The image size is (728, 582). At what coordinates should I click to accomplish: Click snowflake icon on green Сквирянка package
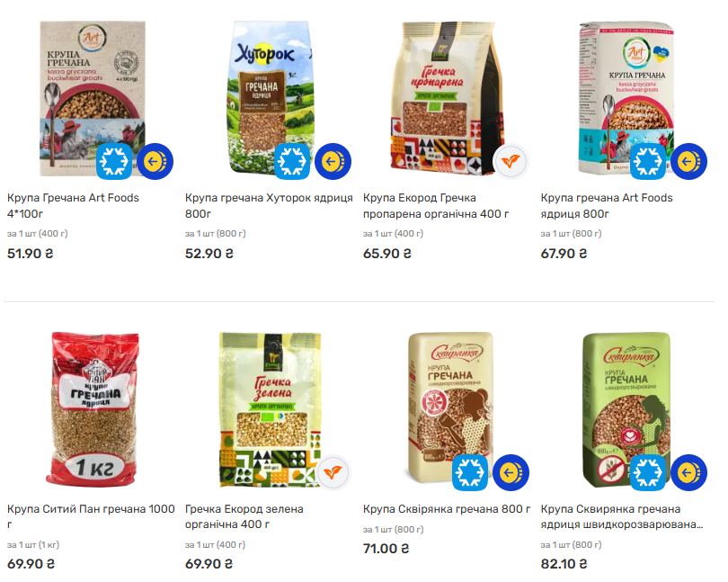point(648,472)
